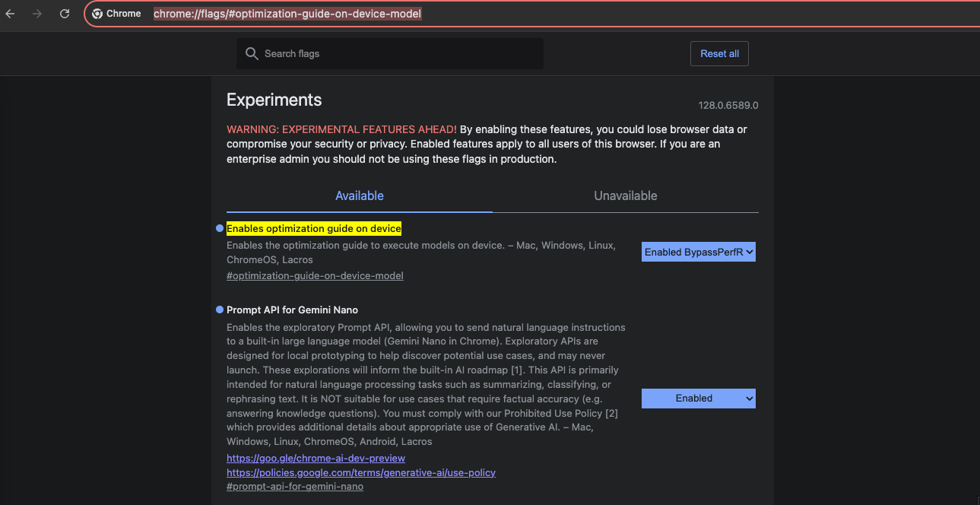Open the Prompt API Enabled dropdown
Screen dimensions: 980x505
point(698,398)
